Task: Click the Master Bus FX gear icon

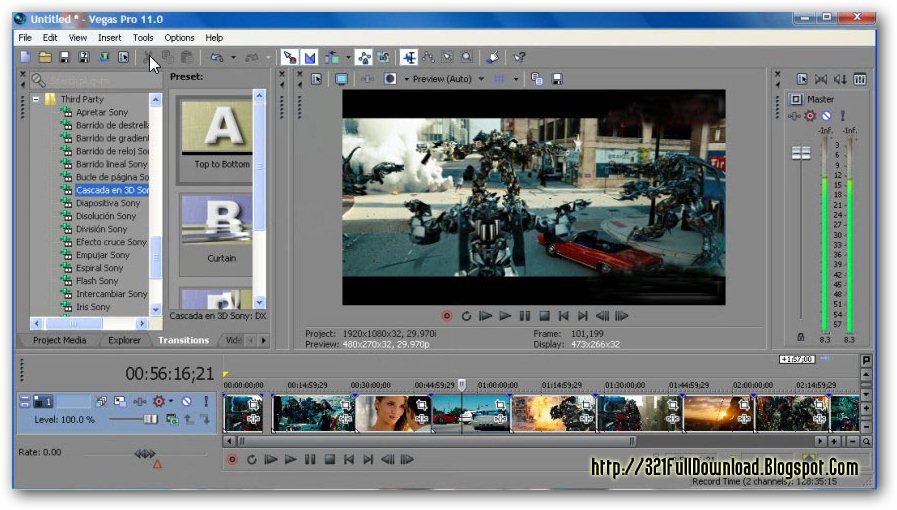Action: click(x=810, y=116)
